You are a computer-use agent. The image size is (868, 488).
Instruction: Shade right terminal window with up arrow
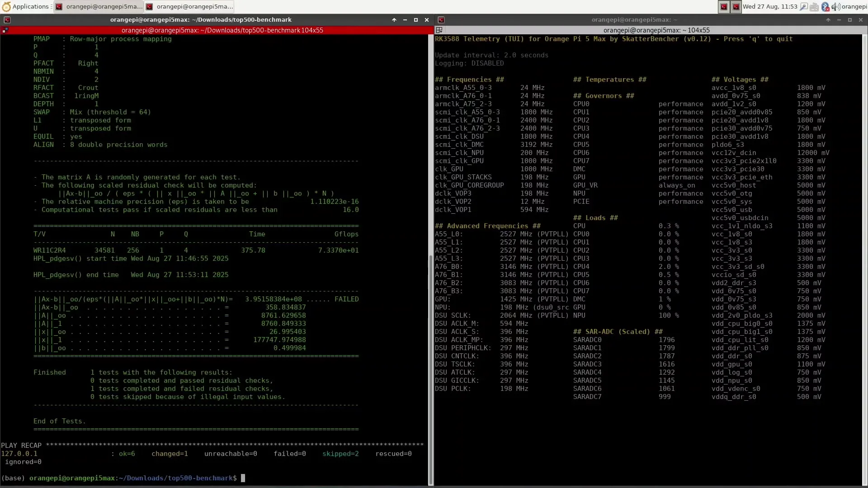pyautogui.click(x=828, y=20)
